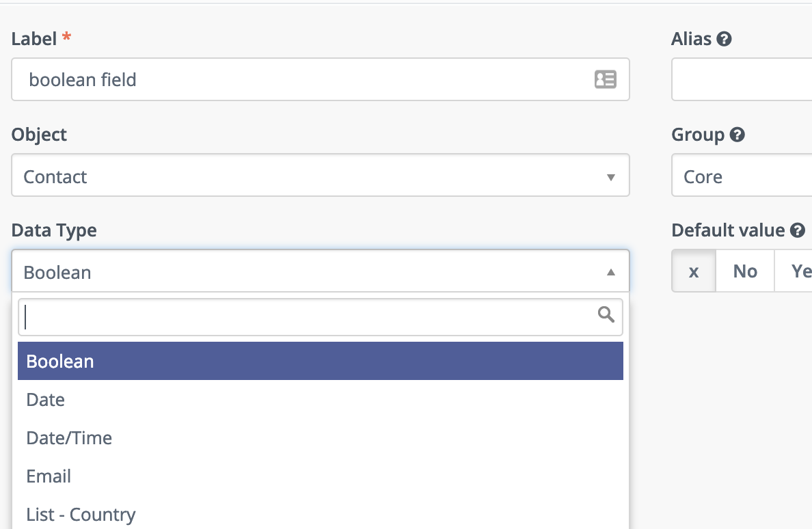Open the Group help question mark icon
This screenshot has height=529, width=812.
pyautogui.click(x=737, y=135)
